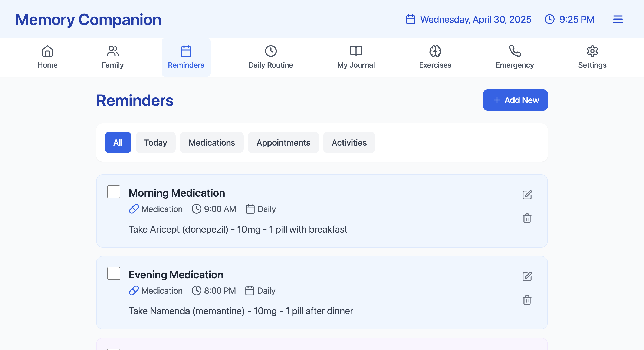Click edit icon for Evening Medication
644x350 pixels.
(527, 276)
